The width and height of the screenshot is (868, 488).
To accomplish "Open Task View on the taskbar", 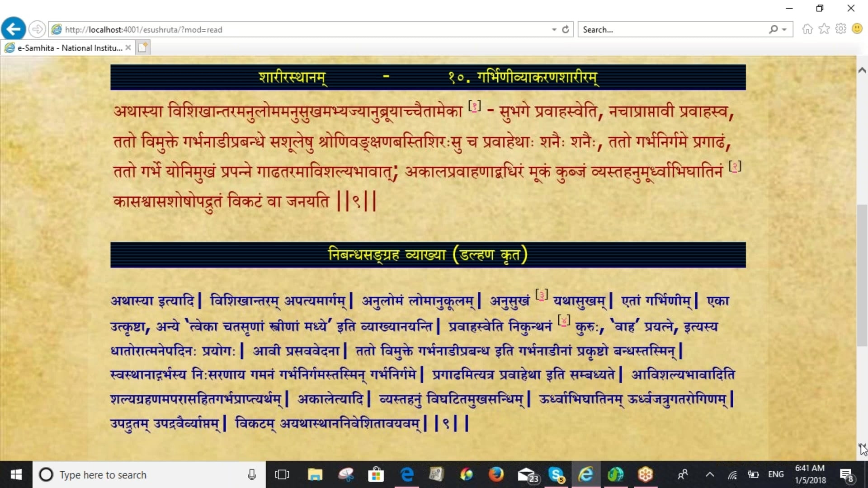I will pos(282,474).
